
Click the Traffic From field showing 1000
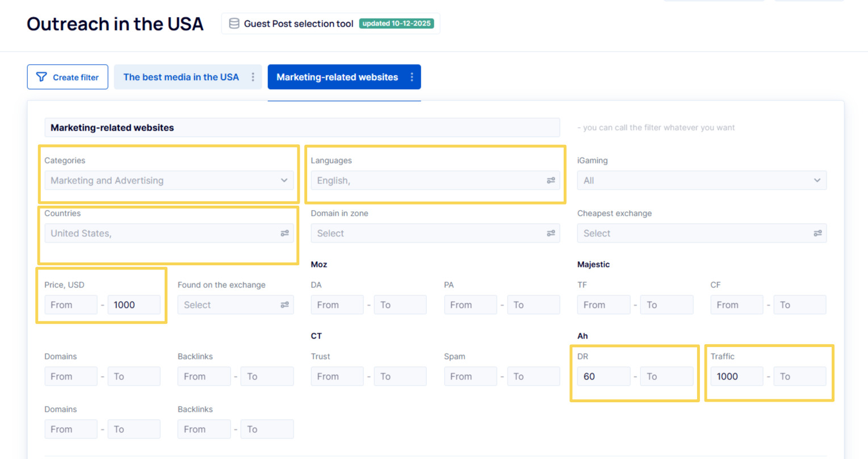click(737, 376)
